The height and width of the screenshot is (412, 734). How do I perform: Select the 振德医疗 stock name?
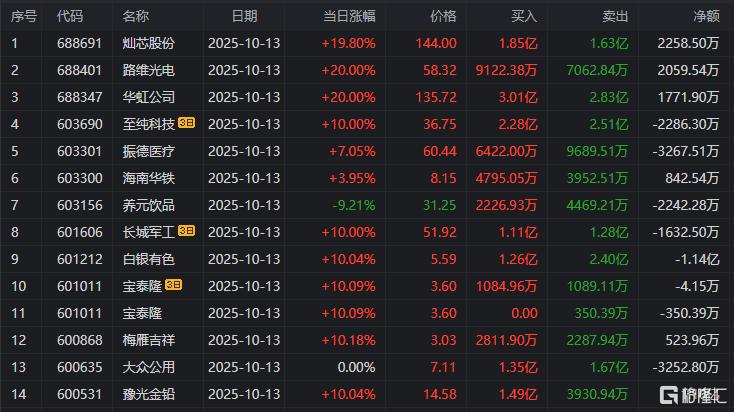click(148, 151)
